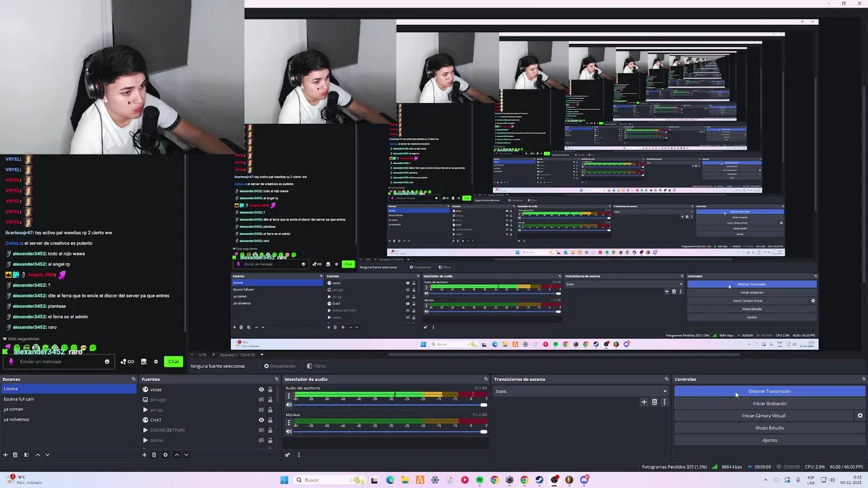868x488 pixels.
Task: Expand the casino source item
Action: (145, 441)
